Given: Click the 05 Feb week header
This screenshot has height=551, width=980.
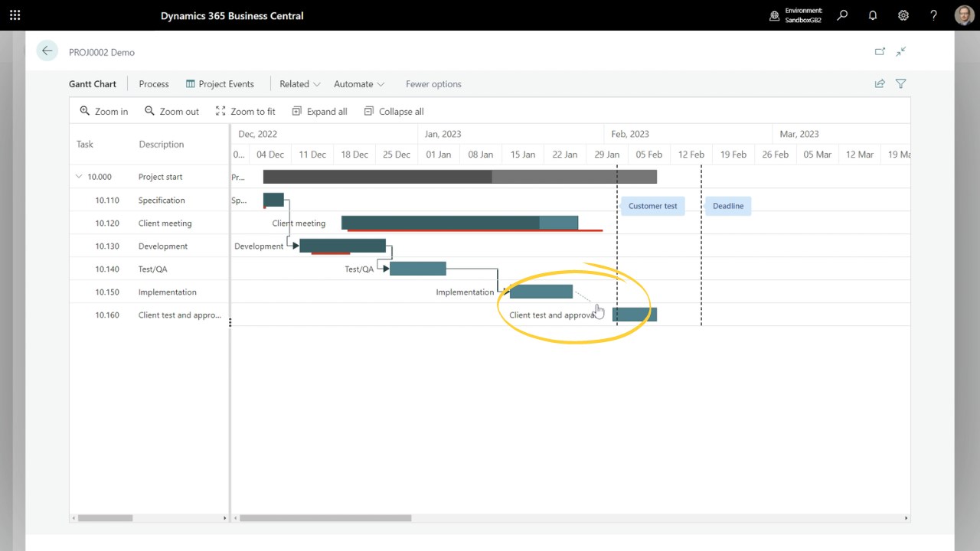Looking at the screenshot, I should 649,155.
